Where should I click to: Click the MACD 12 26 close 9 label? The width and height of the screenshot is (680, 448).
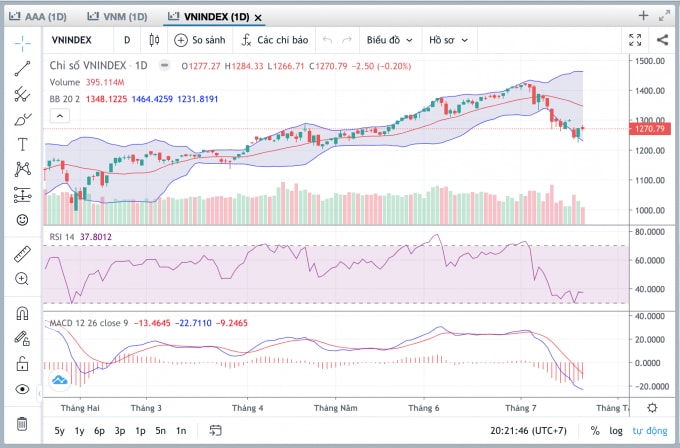(89, 323)
